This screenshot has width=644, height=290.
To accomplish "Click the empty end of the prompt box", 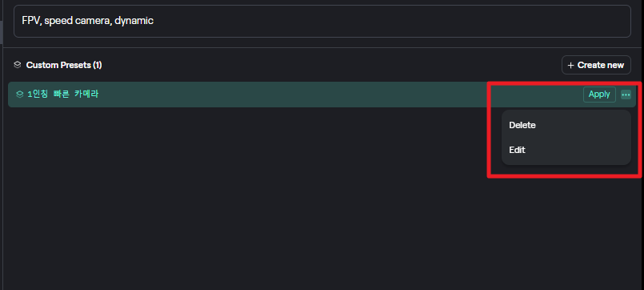I will (x=390, y=21).
